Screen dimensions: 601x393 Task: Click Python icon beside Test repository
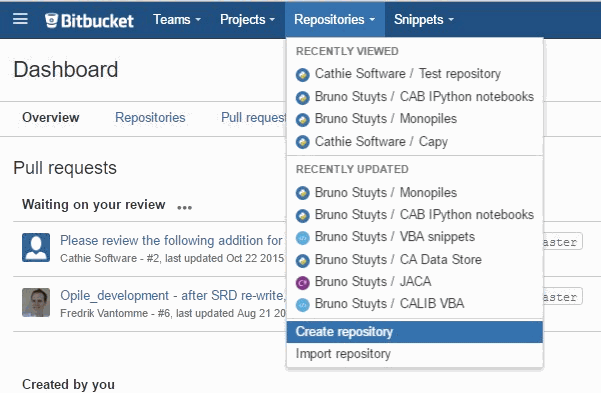[302, 74]
